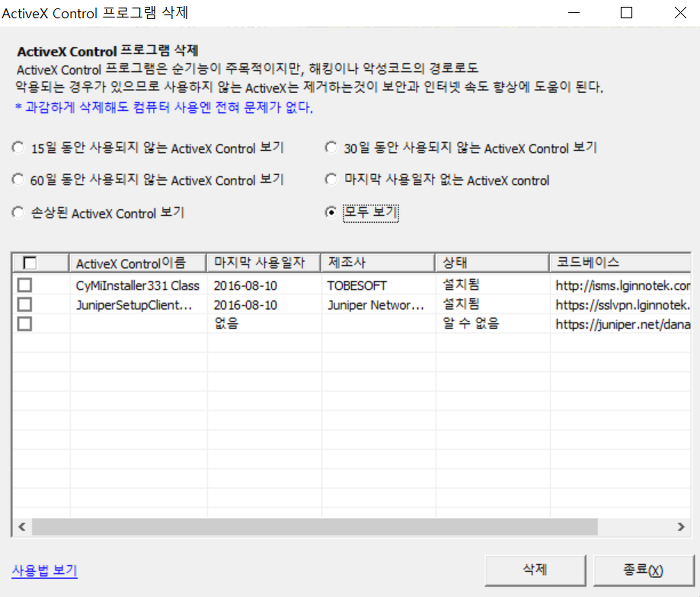Close the ActiveX Control 프로그램 삭제 window
The height and width of the screenshot is (597, 700).
click(680, 13)
